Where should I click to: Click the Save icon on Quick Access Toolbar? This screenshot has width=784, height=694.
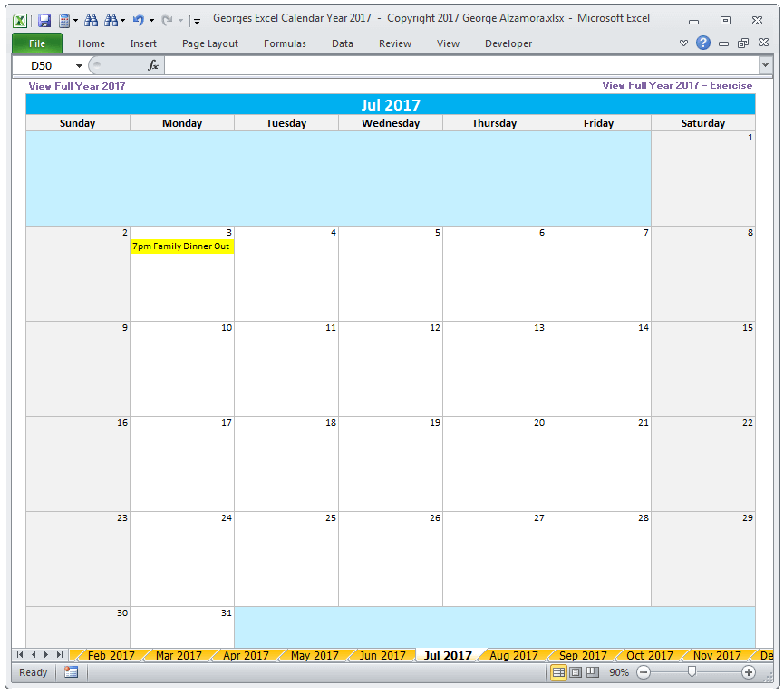pos(44,20)
